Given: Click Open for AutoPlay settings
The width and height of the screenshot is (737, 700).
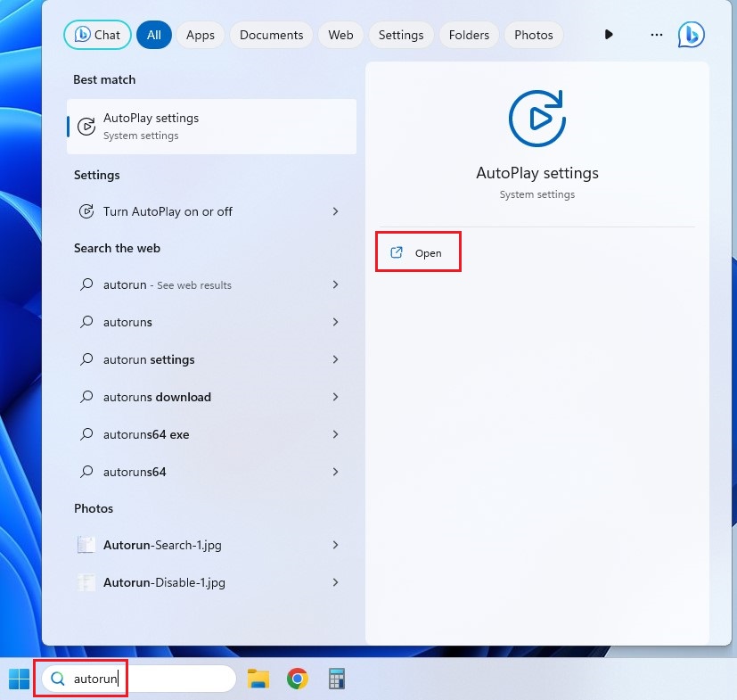Looking at the screenshot, I should (417, 253).
